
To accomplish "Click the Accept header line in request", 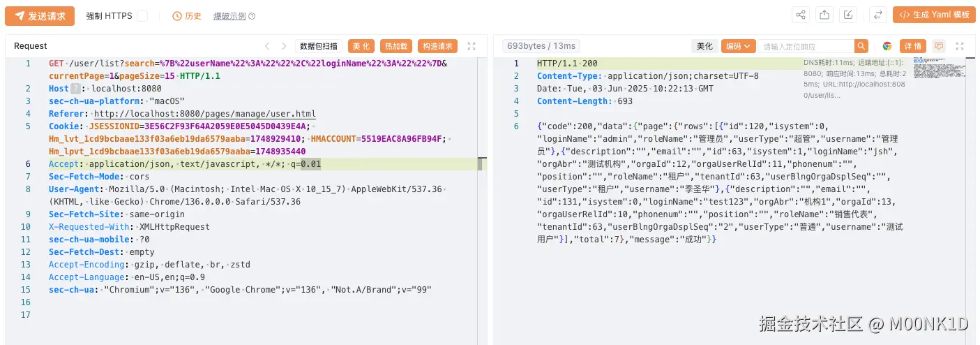I will 185,164.
